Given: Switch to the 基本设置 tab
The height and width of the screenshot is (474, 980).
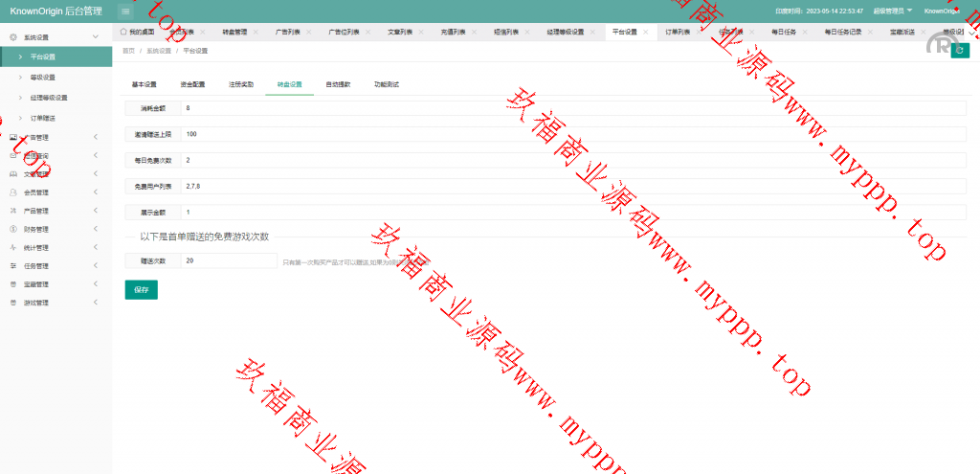Looking at the screenshot, I should click(x=144, y=84).
